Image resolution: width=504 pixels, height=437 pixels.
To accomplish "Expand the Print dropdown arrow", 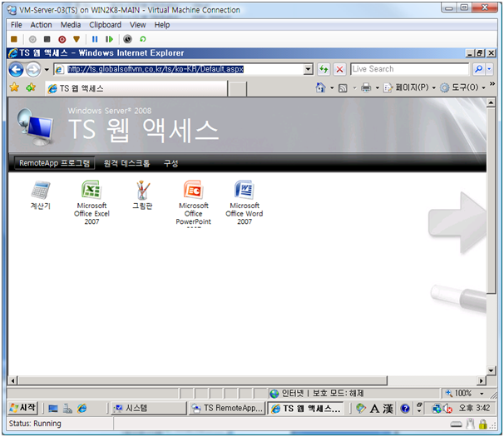I will coord(378,88).
